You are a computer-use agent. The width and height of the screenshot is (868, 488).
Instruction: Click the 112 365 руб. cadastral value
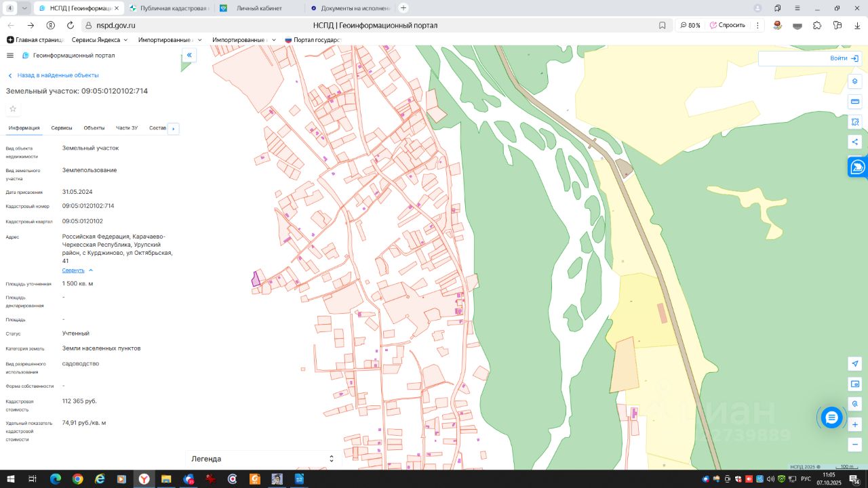tap(79, 401)
